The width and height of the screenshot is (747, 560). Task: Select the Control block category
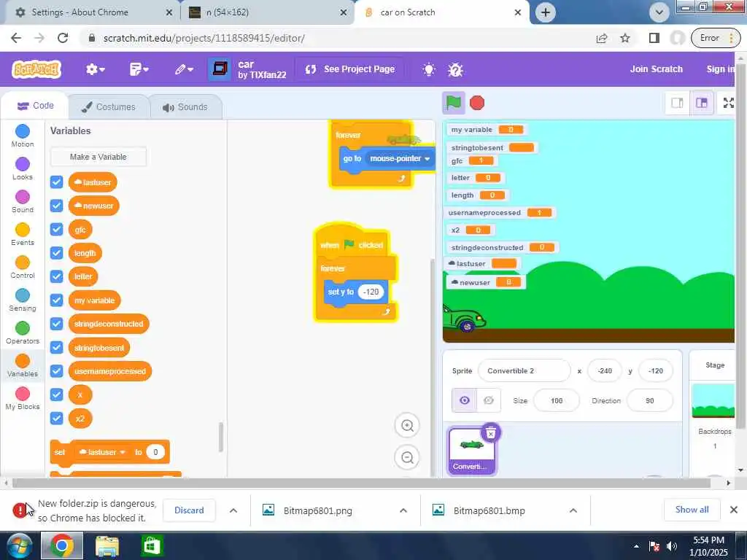23,267
